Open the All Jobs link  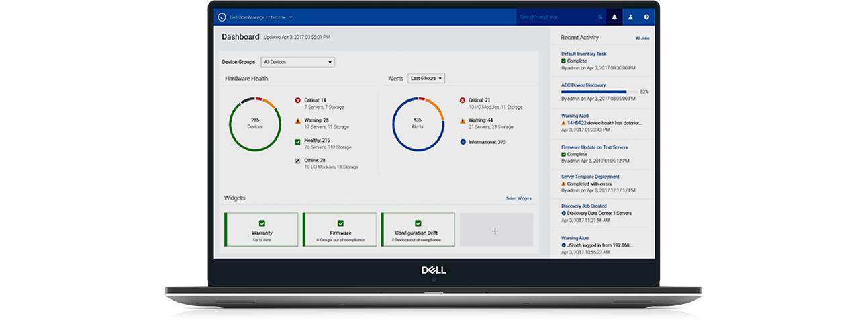click(642, 38)
